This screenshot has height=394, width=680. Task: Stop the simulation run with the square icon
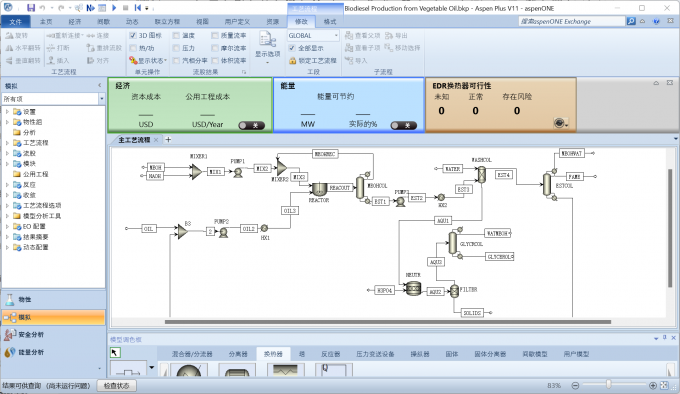coord(125,8)
